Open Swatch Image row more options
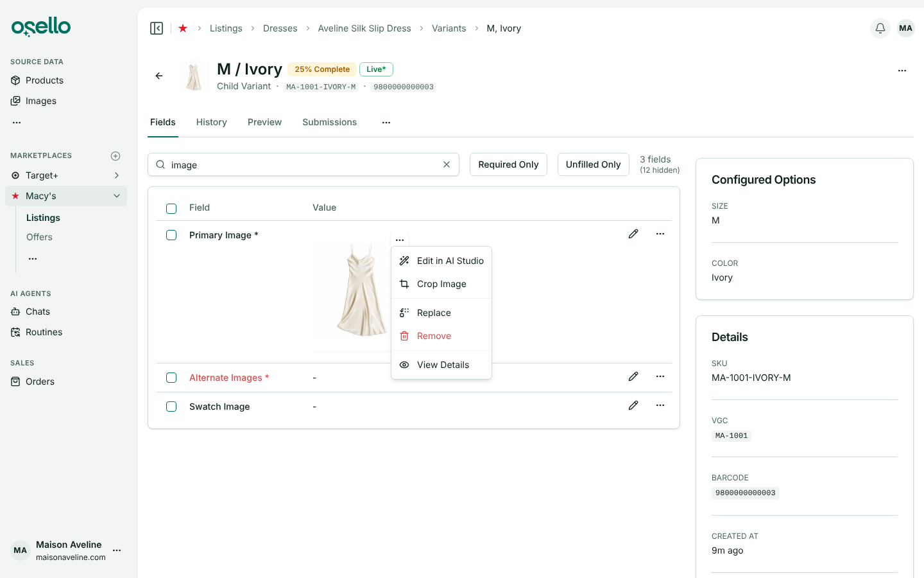Image resolution: width=924 pixels, height=578 pixels. (x=660, y=405)
